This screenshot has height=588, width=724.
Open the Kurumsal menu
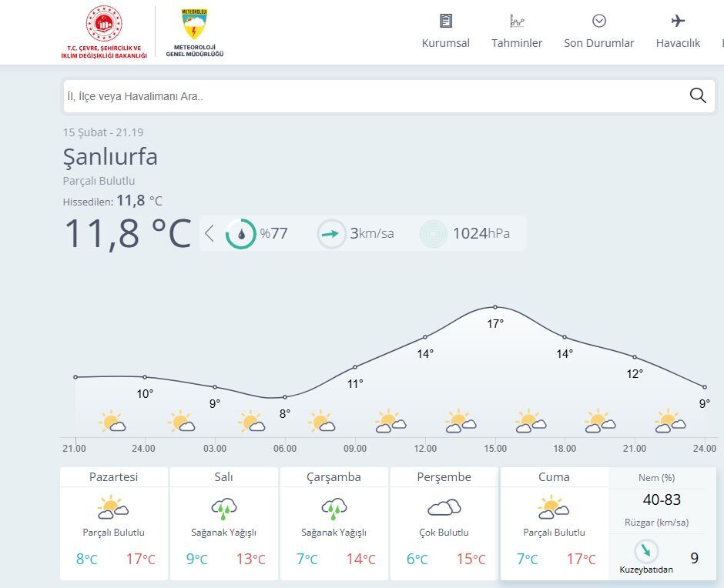[x=446, y=43]
